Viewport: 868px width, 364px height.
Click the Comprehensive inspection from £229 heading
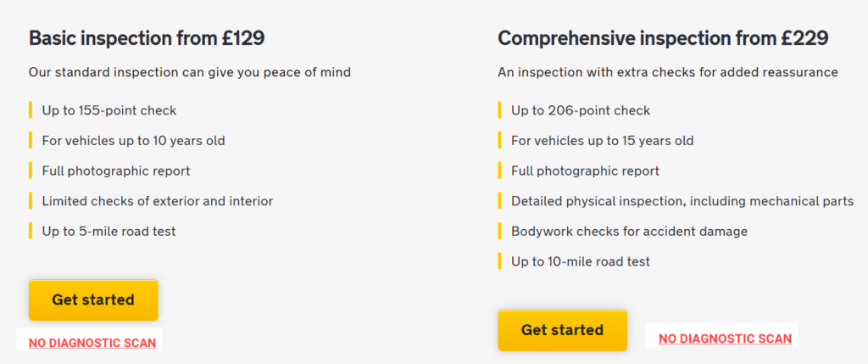[663, 38]
